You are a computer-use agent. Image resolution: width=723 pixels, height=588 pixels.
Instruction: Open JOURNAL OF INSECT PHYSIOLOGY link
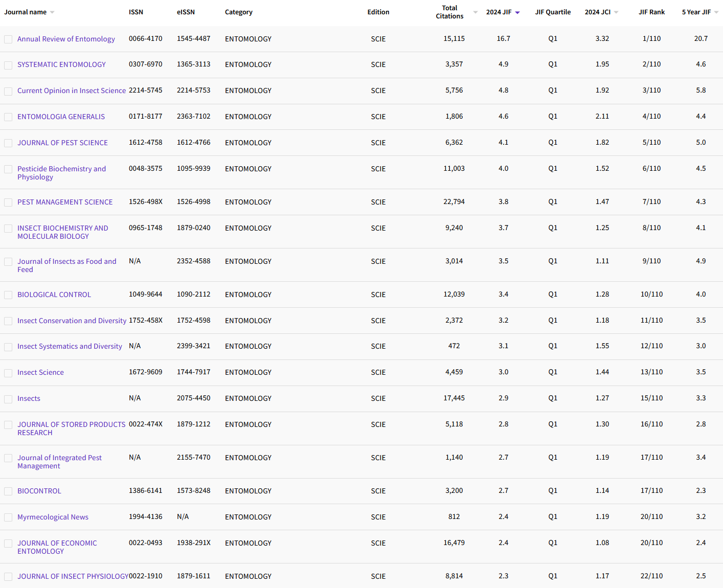point(73,576)
